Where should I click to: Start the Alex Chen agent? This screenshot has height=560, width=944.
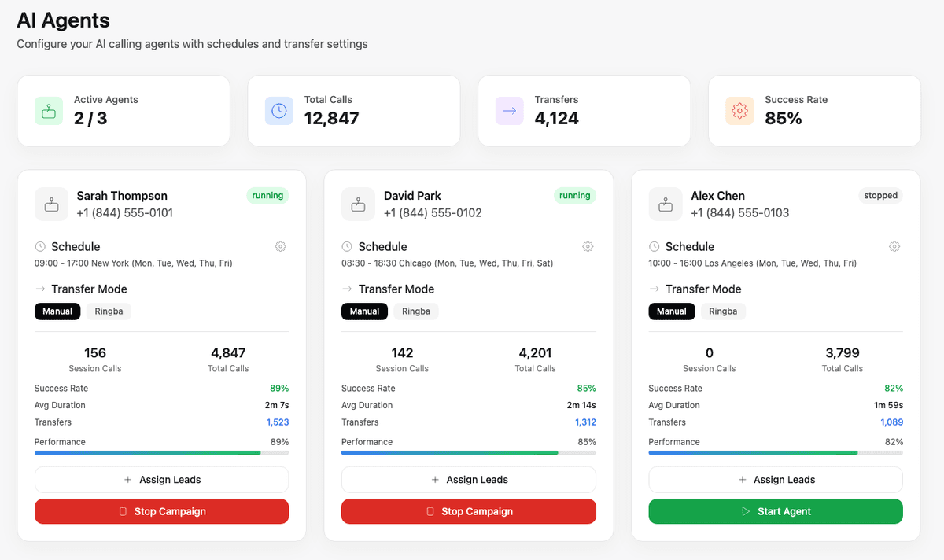[x=775, y=511]
